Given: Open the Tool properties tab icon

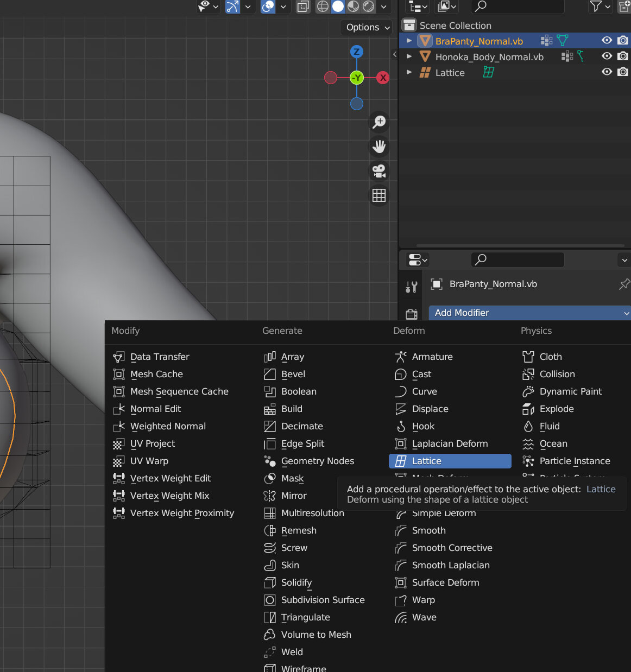Looking at the screenshot, I should tap(412, 287).
